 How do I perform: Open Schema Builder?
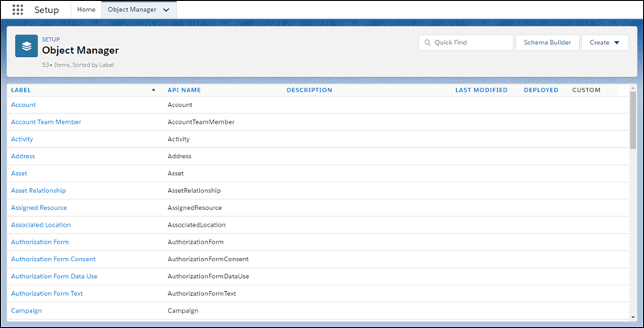coord(546,43)
